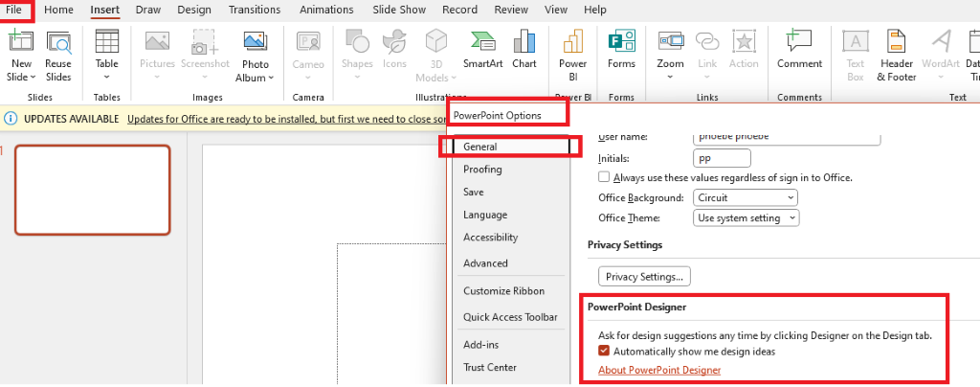Expand the New Slide dropdown arrow
The height and width of the screenshot is (387, 980).
(x=33, y=78)
